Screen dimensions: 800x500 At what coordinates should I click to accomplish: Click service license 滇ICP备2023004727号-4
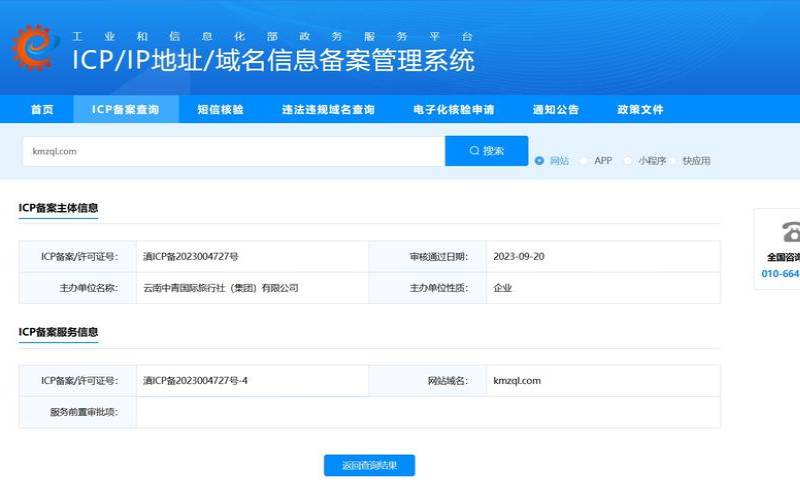pyautogui.click(x=195, y=381)
